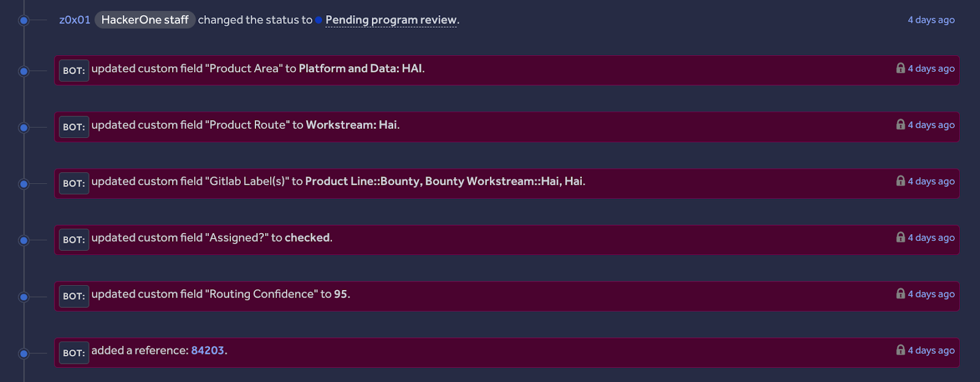Open reference 84203 link
Image resolution: width=980 pixels, height=382 pixels.
coord(208,350)
